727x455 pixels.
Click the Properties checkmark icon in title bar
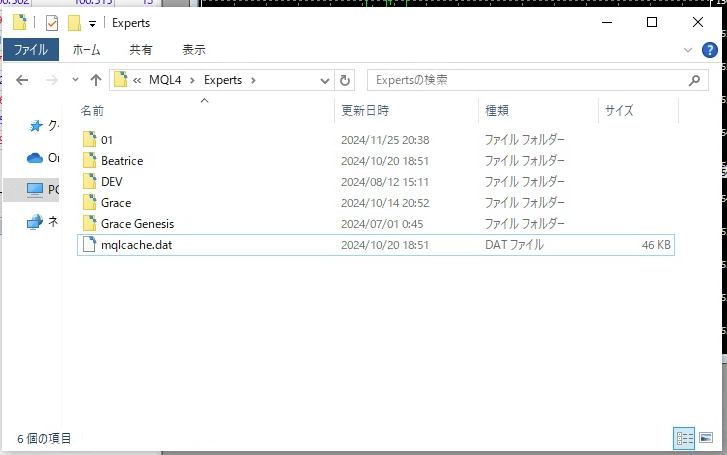pyautogui.click(x=52, y=23)
